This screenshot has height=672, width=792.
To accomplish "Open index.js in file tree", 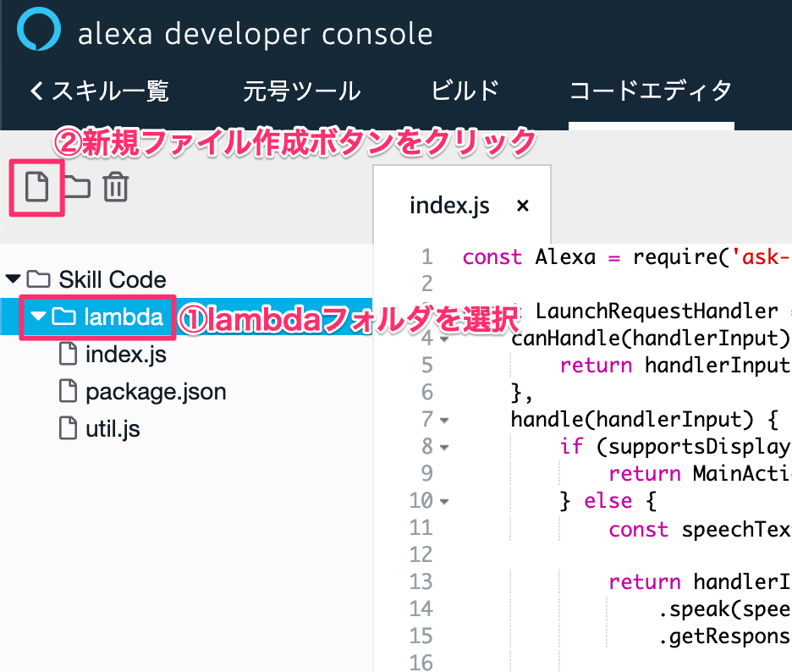I will click(x=126, y=354).
